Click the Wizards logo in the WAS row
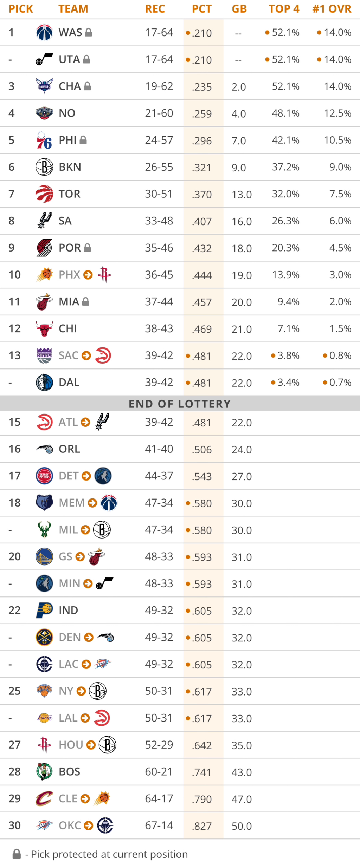 44,32
